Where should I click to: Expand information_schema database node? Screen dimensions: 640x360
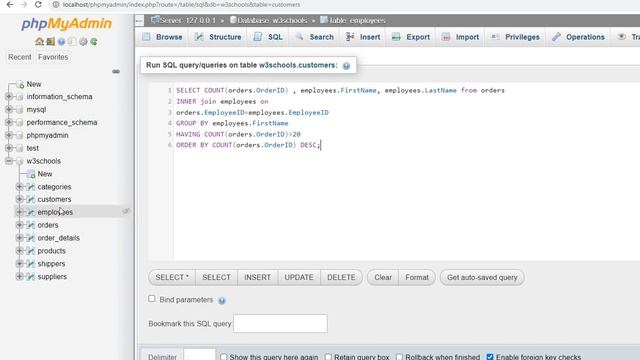pos(9,96)
